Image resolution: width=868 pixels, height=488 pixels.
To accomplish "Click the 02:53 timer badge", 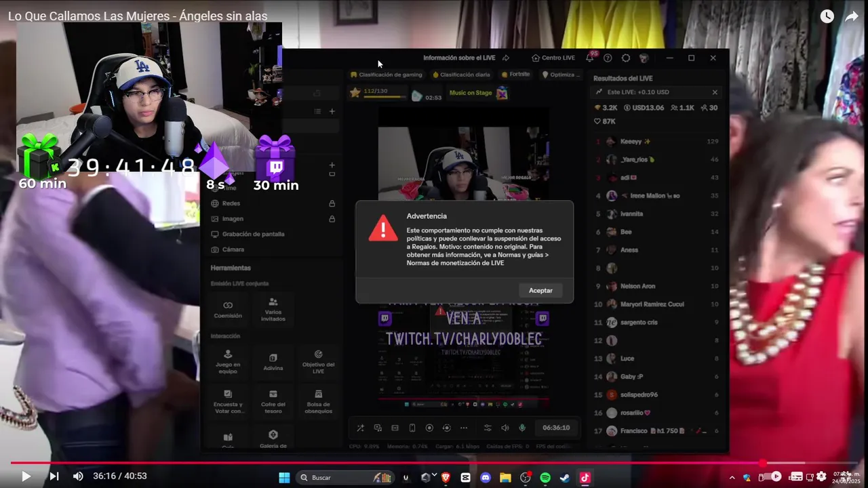I will pos(427,97).
